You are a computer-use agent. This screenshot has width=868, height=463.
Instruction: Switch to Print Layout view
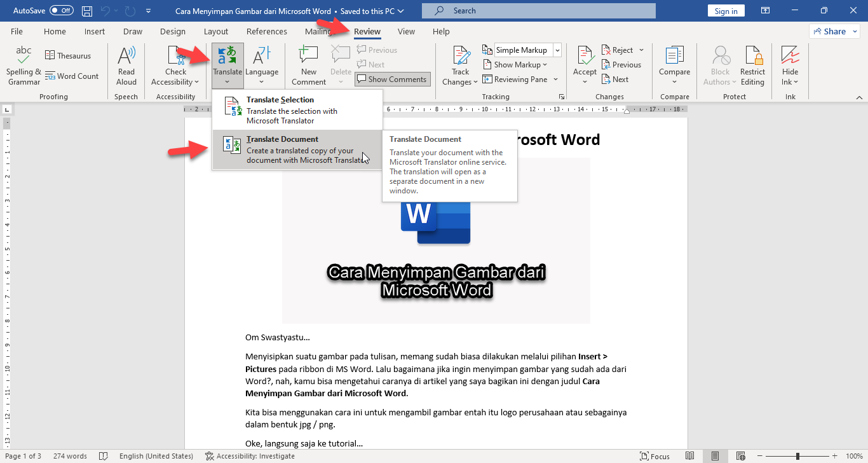(715, 456)
